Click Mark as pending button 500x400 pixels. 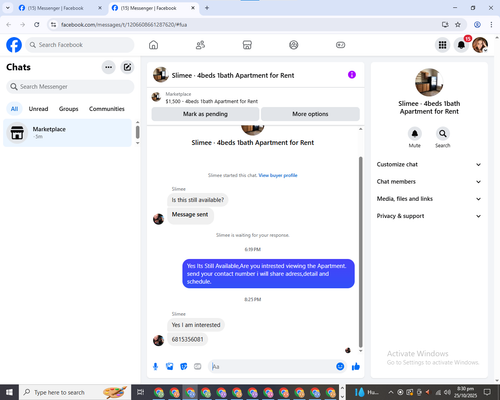click(x=205, y=114)
